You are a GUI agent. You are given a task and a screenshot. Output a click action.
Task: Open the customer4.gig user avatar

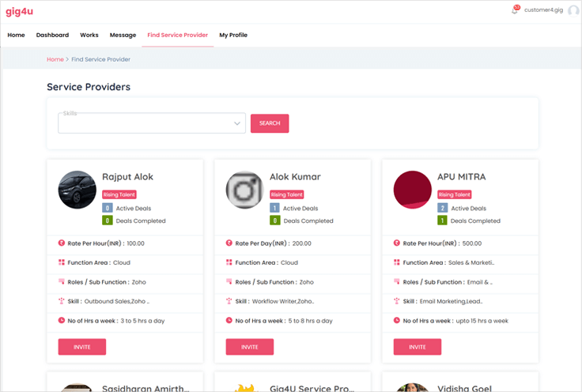pos(573,11)
